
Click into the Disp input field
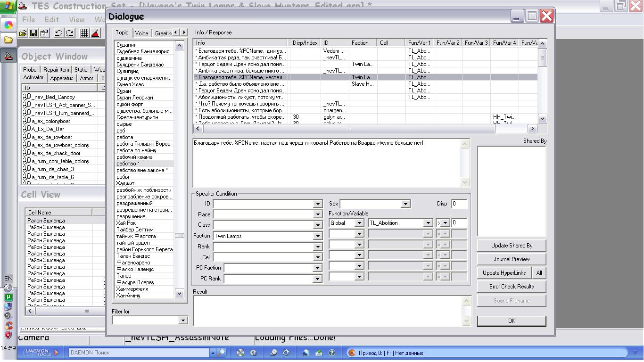(459, 204)
